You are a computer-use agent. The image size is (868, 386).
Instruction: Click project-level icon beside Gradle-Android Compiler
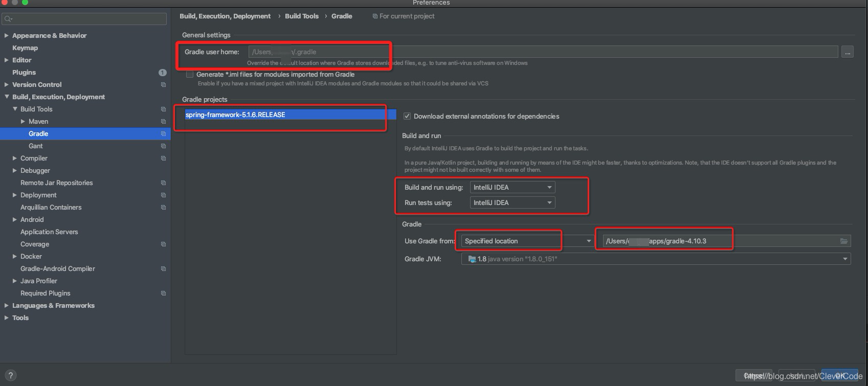click(x=163, y=268)
